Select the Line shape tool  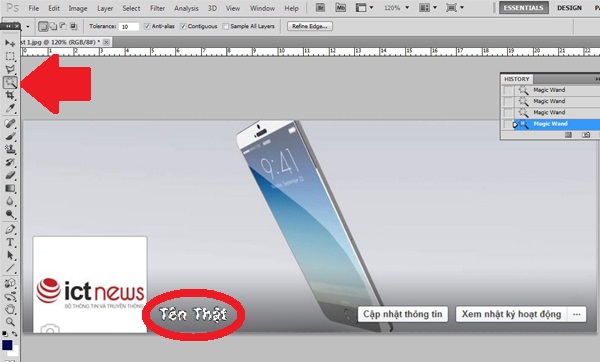[x=10, y=269]
